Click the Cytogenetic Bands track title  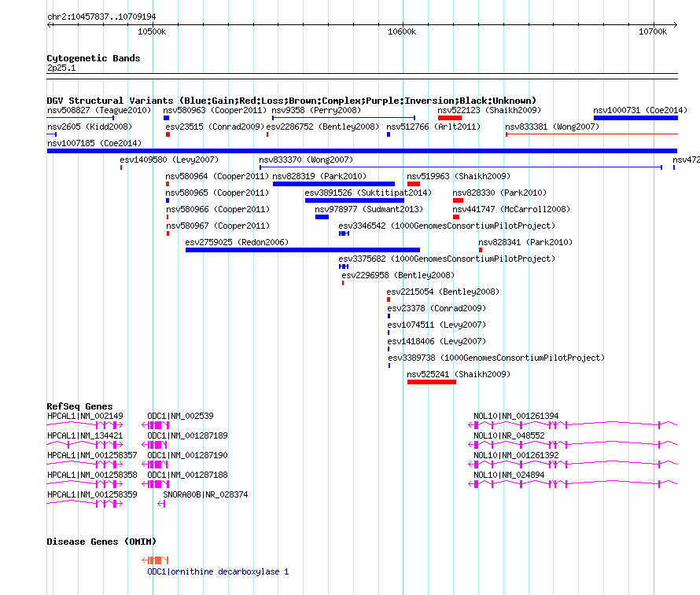(x=94, y=58)
